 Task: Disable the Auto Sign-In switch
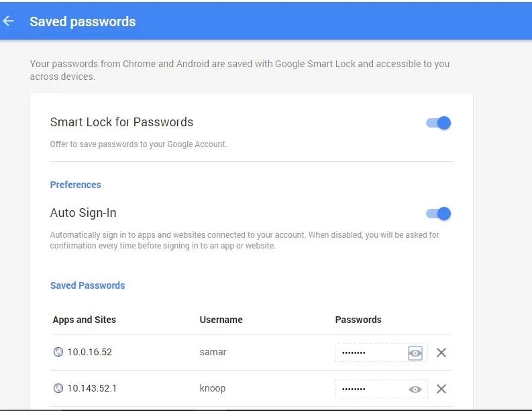click(439, 214)
